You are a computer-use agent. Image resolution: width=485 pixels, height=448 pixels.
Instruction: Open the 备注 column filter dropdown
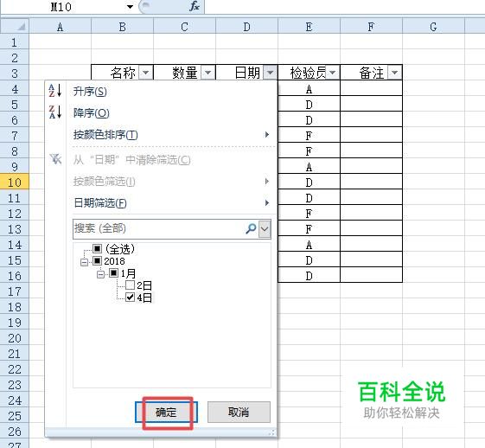tap(395, 73)
